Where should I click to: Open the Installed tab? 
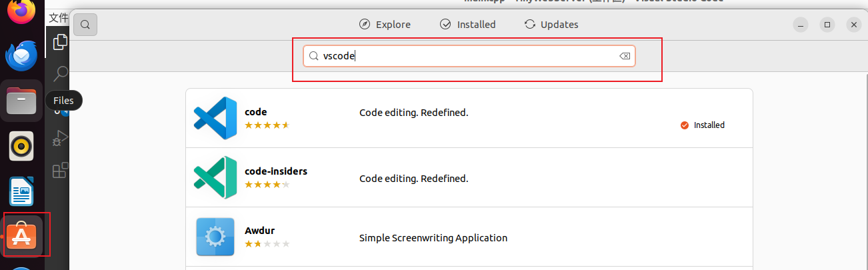467,25
